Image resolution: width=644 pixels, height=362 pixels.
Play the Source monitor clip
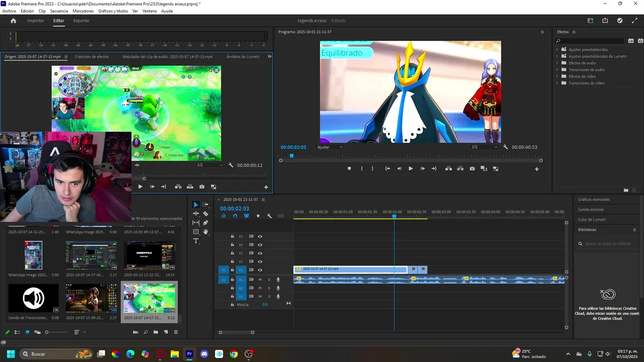(140, 187)
